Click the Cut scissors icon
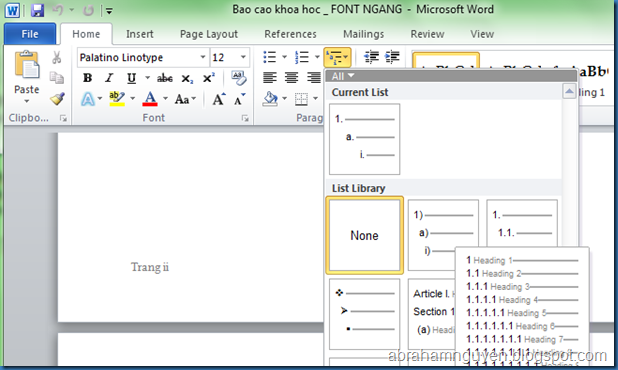The width and height of the screenshot is (618, 370). (57, 58)
